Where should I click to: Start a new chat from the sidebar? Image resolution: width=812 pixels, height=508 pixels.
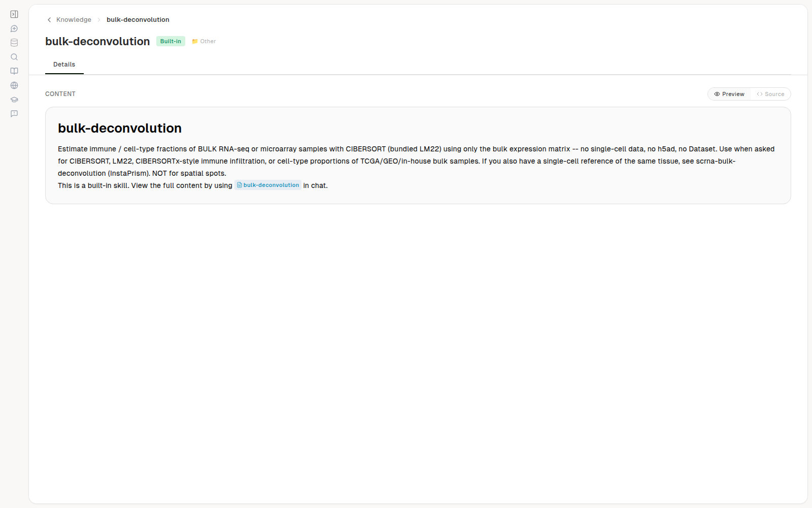[14, 28]
